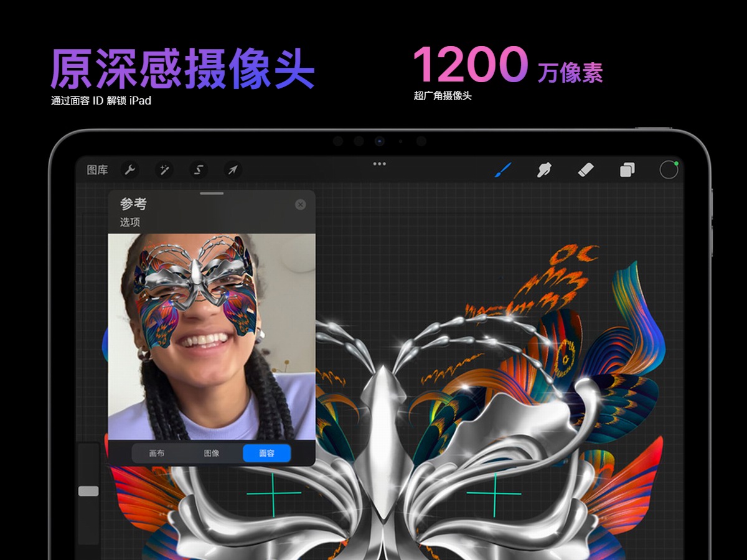This screenshot has width=747, height=560.
Task: Click the reference panel drag handle
Action: (x=212, y=194)
